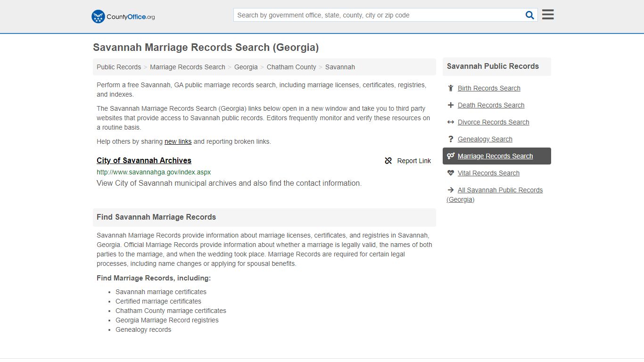Click the Savannah Public Records sidebar heading

[493, 66]
